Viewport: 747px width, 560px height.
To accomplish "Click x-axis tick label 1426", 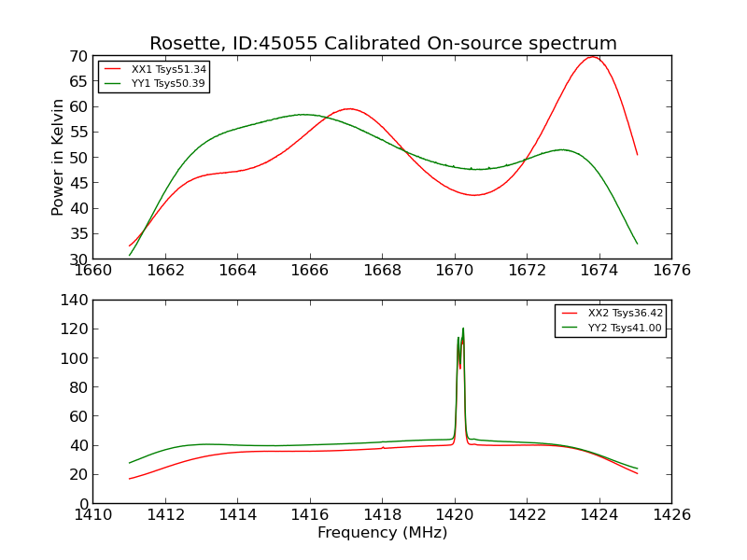I will [x=671, y=515].
